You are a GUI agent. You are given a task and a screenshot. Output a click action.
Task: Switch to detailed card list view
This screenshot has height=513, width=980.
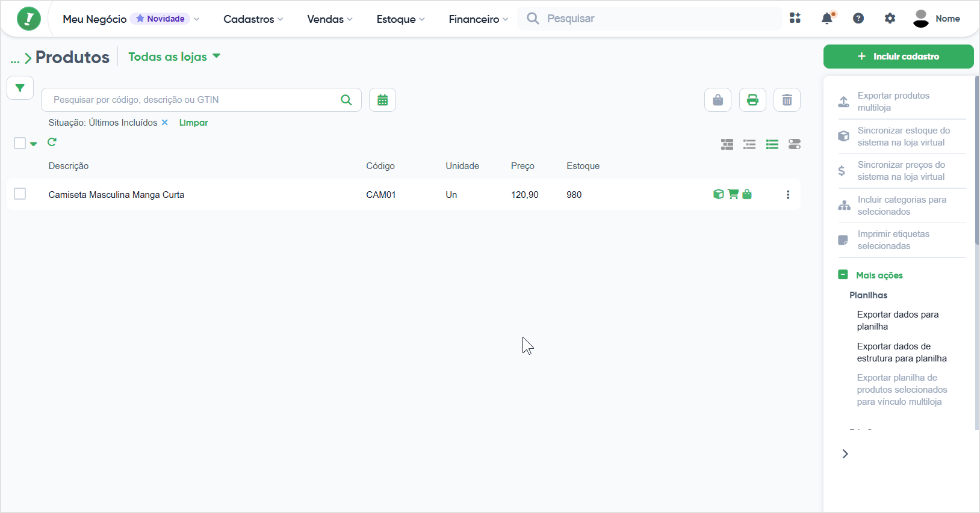point(727,144)
